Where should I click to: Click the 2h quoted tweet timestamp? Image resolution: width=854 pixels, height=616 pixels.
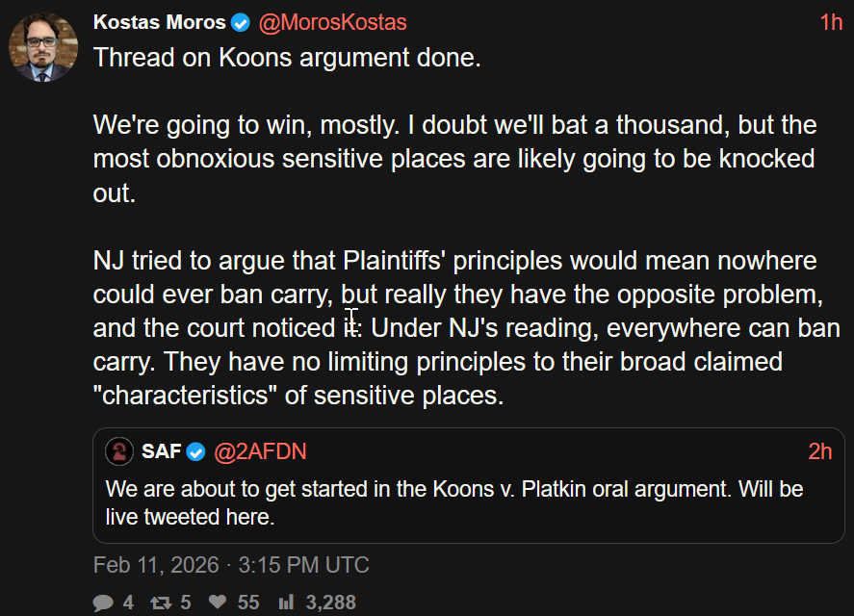[820, 451]
